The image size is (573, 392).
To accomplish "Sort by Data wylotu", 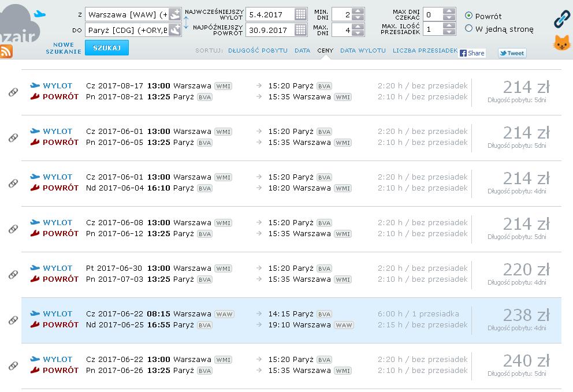I will coord(363,50).
